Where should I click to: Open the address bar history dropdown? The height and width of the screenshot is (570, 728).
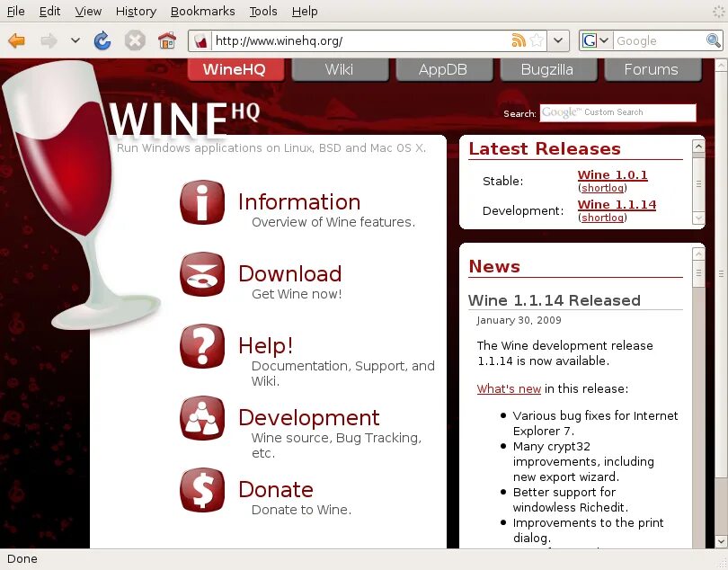click(x=558, y=40)
